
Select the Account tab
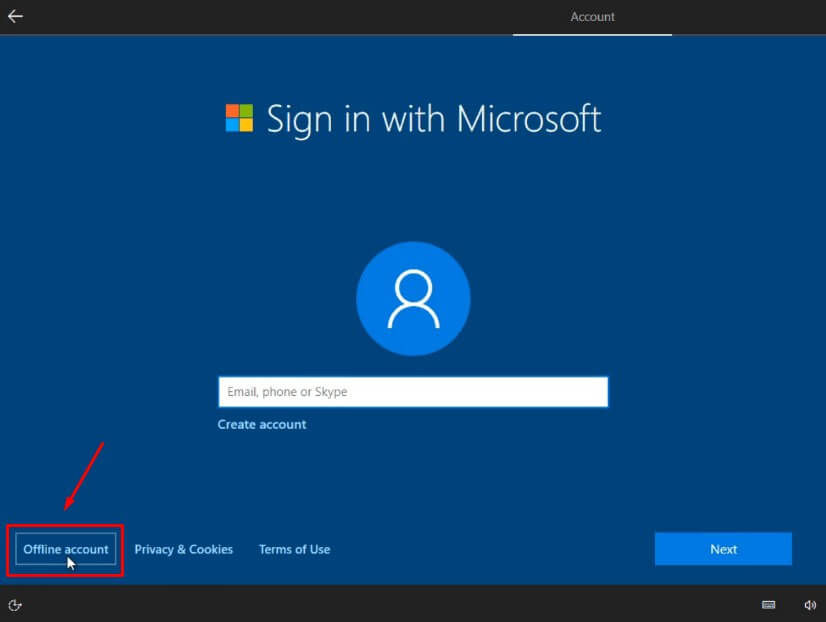point(592,17)
